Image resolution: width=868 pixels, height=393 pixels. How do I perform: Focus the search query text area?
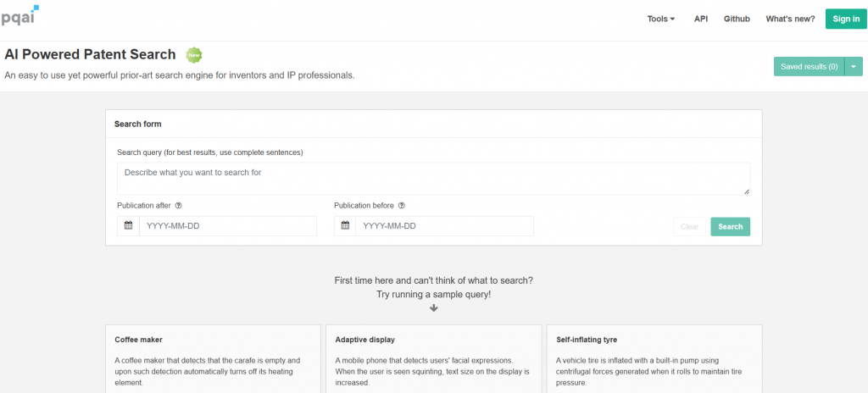click(x=433, y=178)
